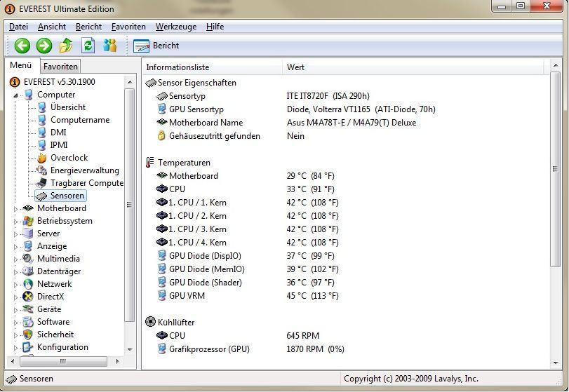Click the tree's vertical scrollbar thumb
The image size is (569, 392).
coord(130,205)
